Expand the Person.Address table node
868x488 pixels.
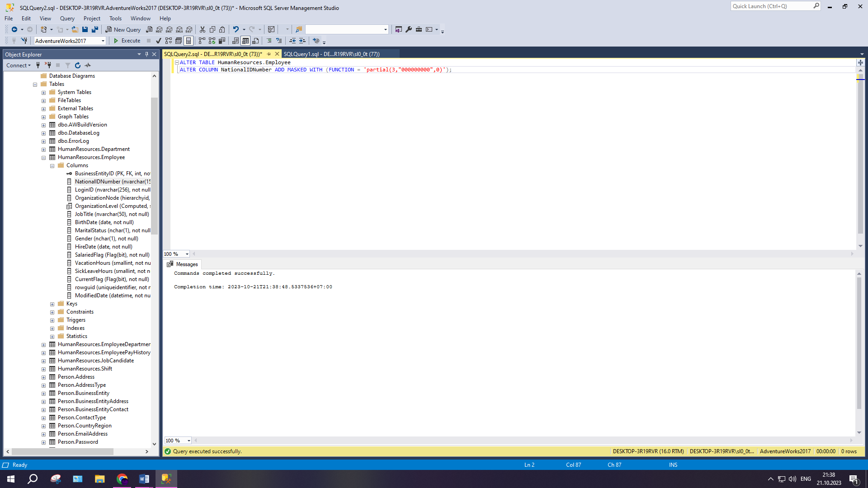(44, 377)
